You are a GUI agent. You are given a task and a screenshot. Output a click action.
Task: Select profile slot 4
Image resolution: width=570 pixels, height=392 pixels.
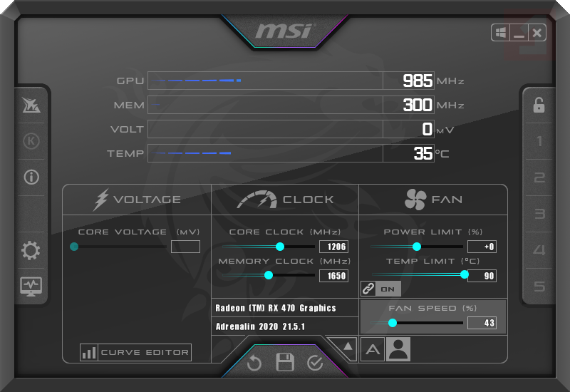point(539,250)
